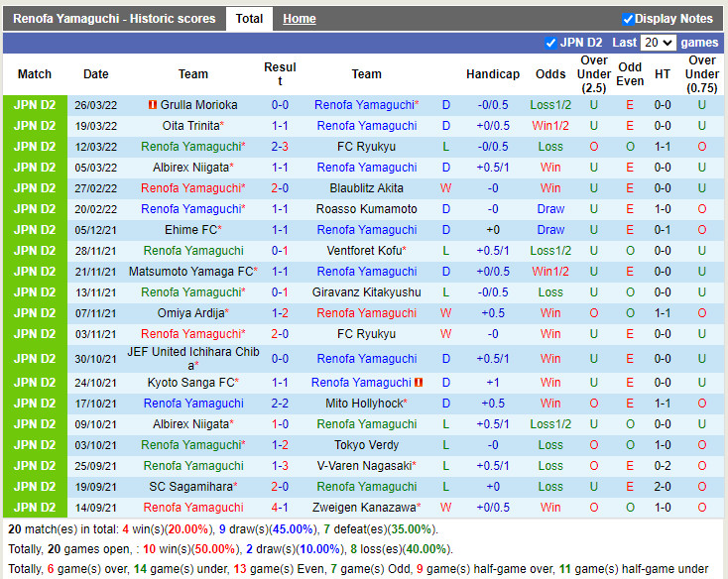Select the Total tab
Screen dimensions: 728x579
pyautogui.click(x=249, y=19)
